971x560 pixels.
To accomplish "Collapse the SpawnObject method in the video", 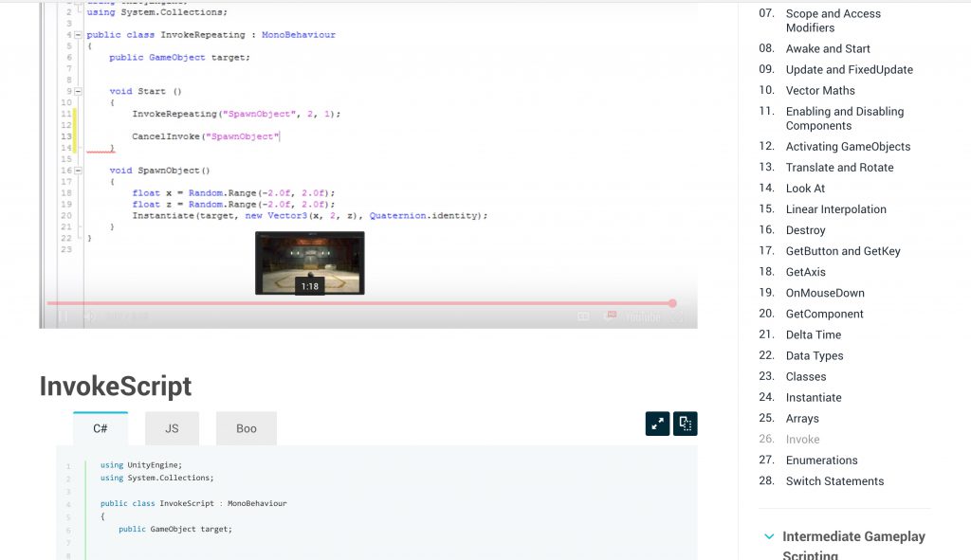I will [x=78, y=171].
